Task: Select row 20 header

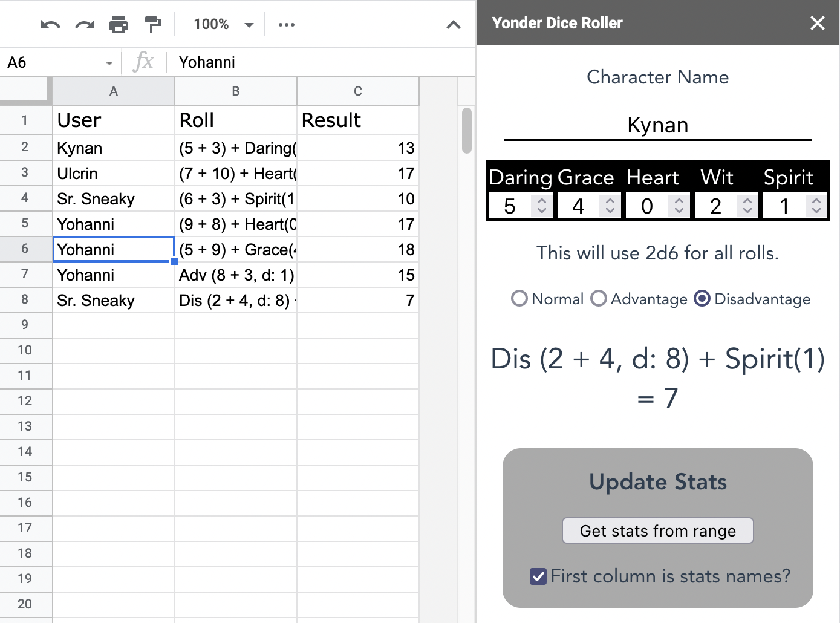Action: pos(26,605)
